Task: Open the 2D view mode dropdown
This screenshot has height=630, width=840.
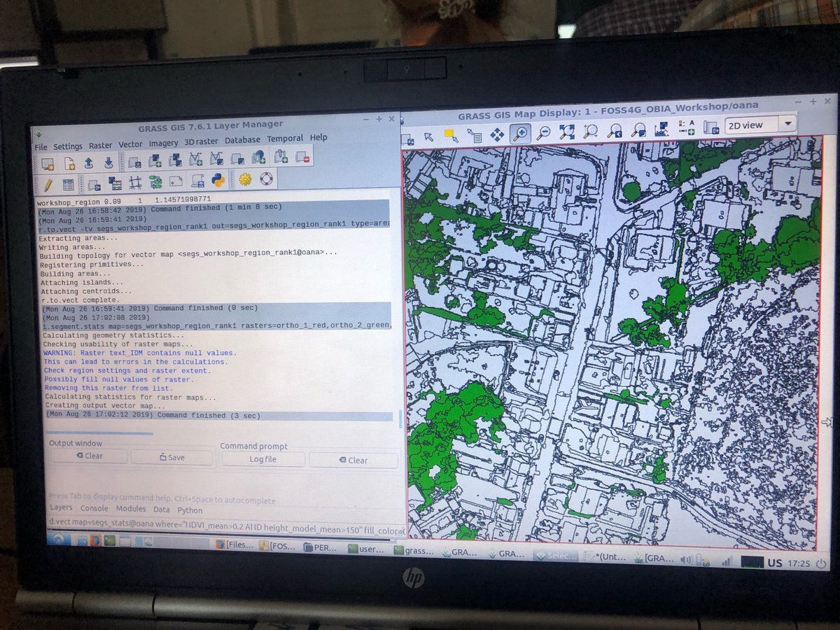Action: point(760,125)
